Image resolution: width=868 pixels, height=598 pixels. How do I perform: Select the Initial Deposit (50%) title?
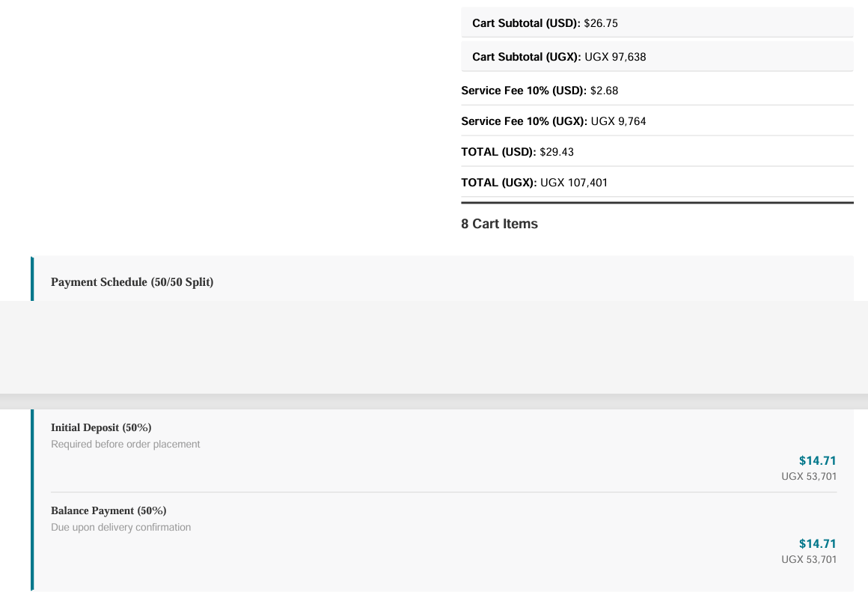101,427
